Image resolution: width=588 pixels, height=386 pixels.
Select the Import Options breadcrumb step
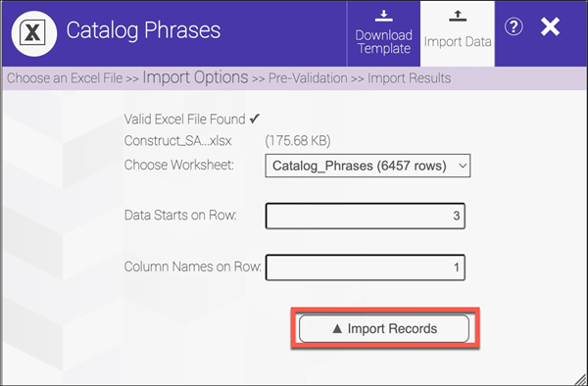tap(195, 77)
